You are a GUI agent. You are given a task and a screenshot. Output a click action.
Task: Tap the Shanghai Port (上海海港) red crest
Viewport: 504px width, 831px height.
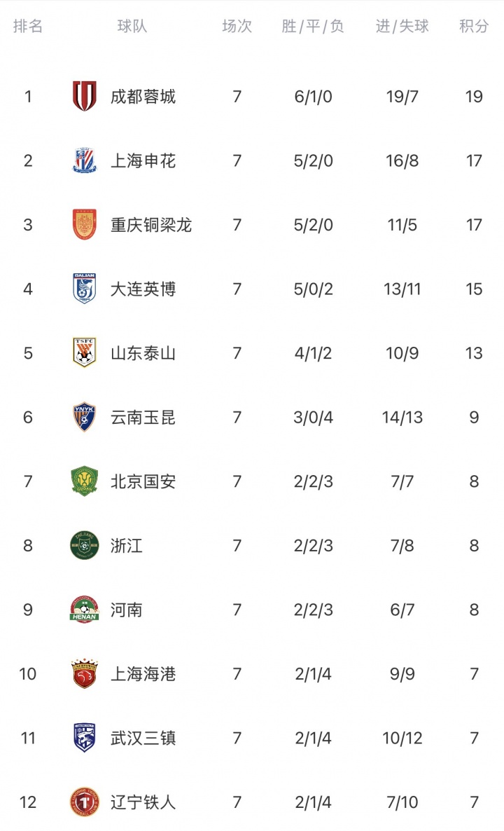click(85, 674)
